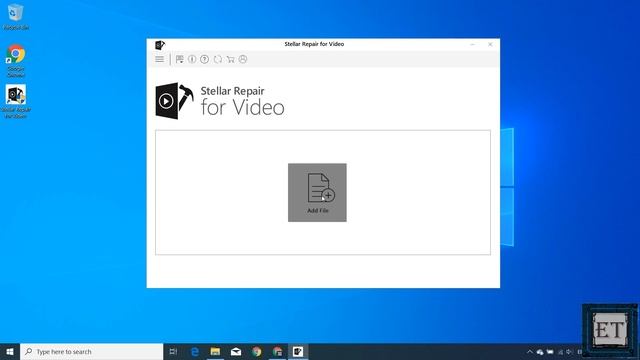640x360 pixels.
Task: Select the Google Chrome desktop shortcut
Action: [16, 61]
